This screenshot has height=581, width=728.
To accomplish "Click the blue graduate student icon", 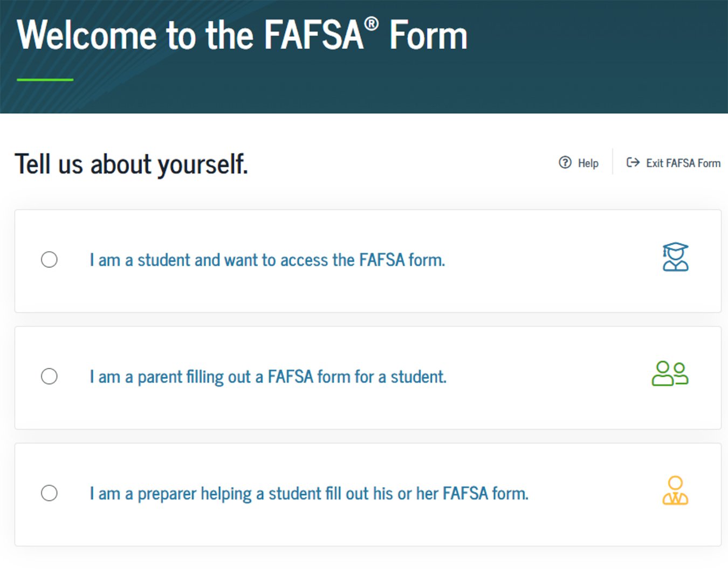I will click(675, 257).
